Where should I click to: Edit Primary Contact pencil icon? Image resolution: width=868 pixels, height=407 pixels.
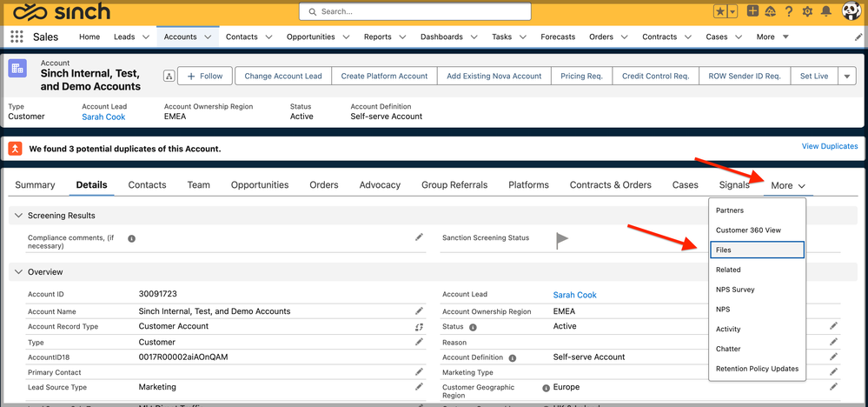pos(419,371)
